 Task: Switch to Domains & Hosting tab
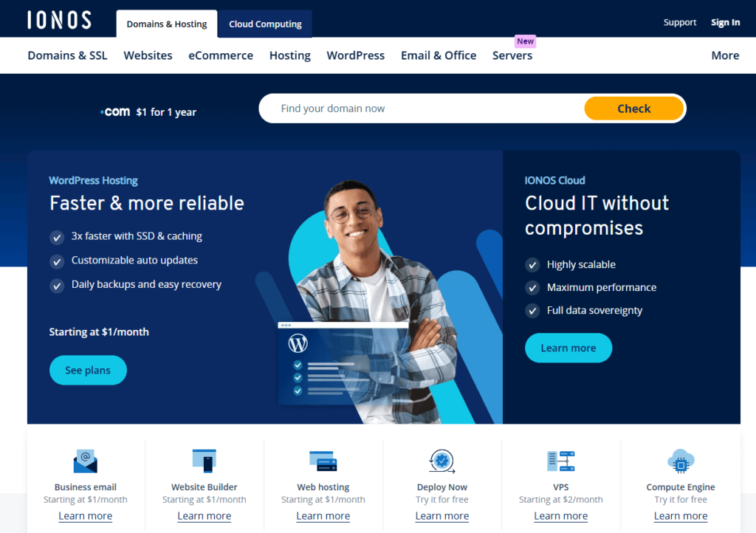tap(166, 24)
